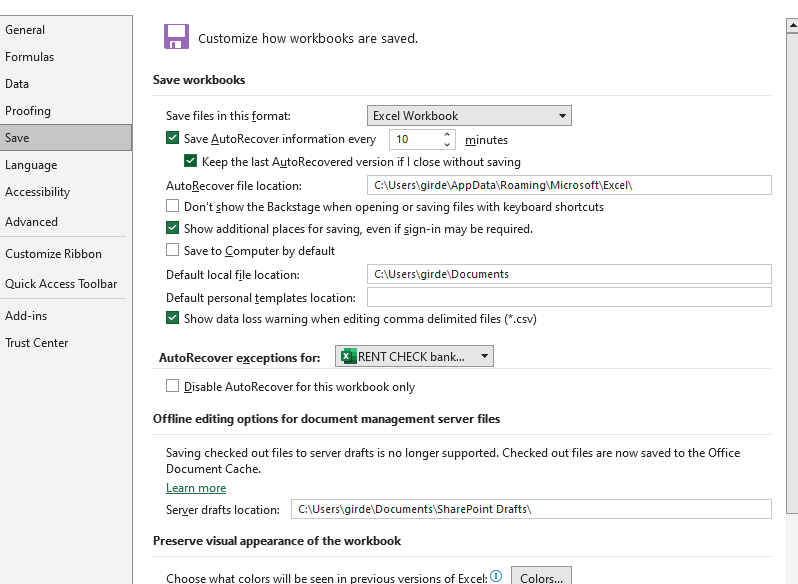Go to Advanced options

click(66, 221)
